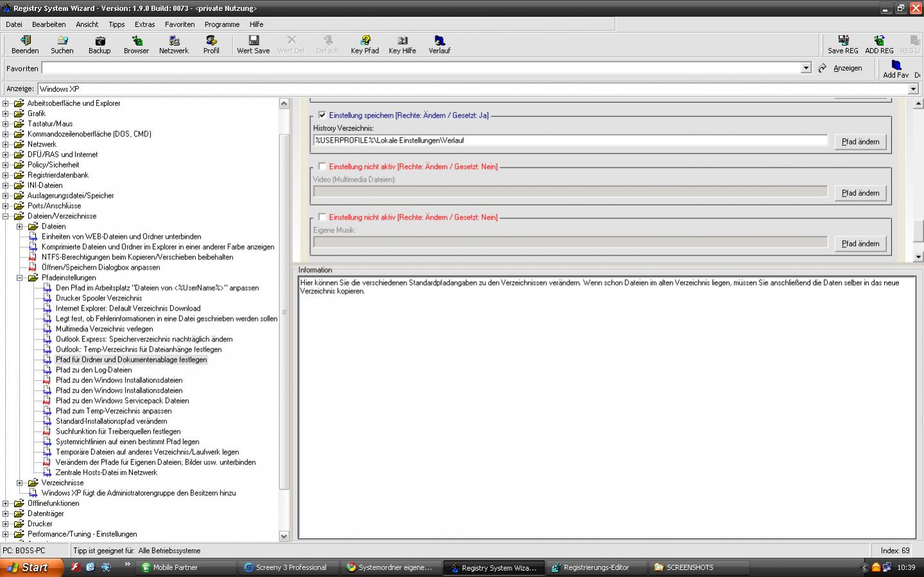Click the icon of Multimedia Verzeichnis verlegen
This screenshot has width=924, height=577.
pos(47,329)
